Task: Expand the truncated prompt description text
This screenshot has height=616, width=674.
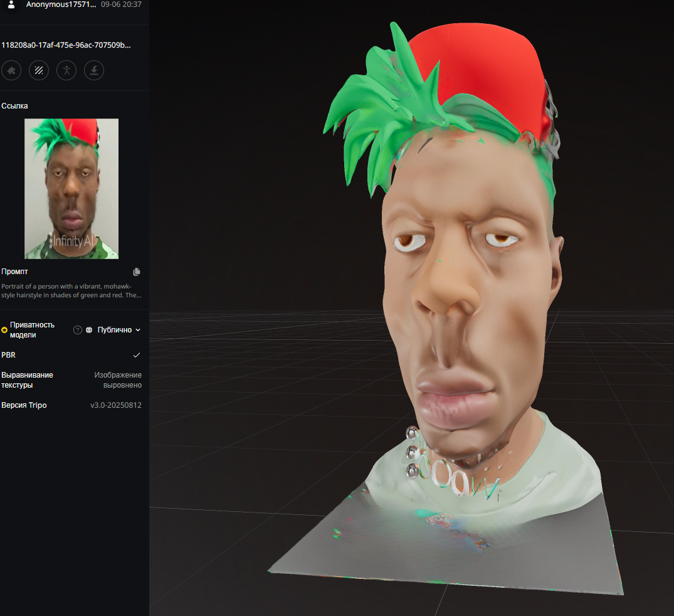Action: [x=71, y=290]
